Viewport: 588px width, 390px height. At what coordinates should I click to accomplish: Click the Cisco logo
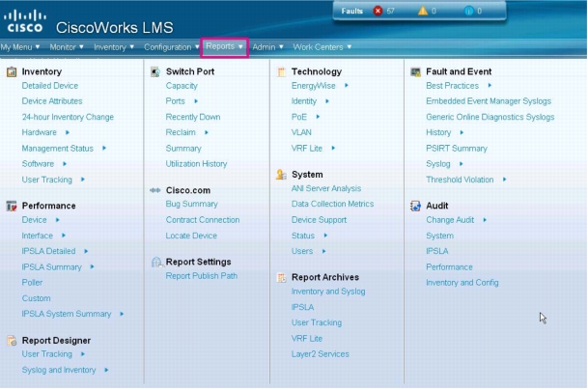(x=25, y=20)
